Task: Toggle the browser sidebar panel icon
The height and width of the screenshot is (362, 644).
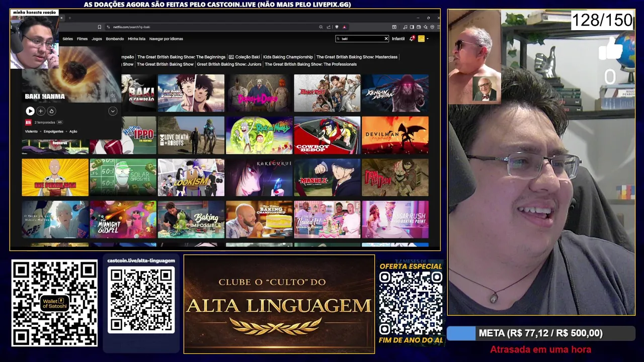Action: pos(412,27)
